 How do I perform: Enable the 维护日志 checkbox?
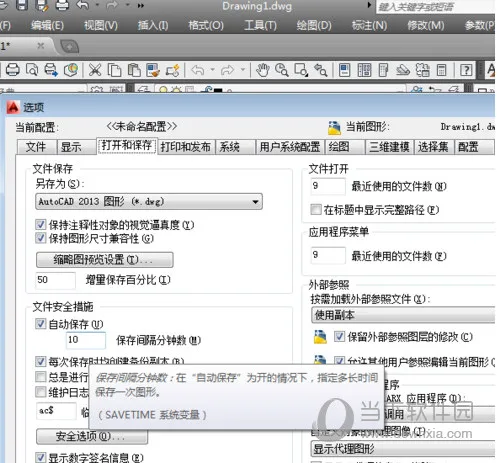40,392
